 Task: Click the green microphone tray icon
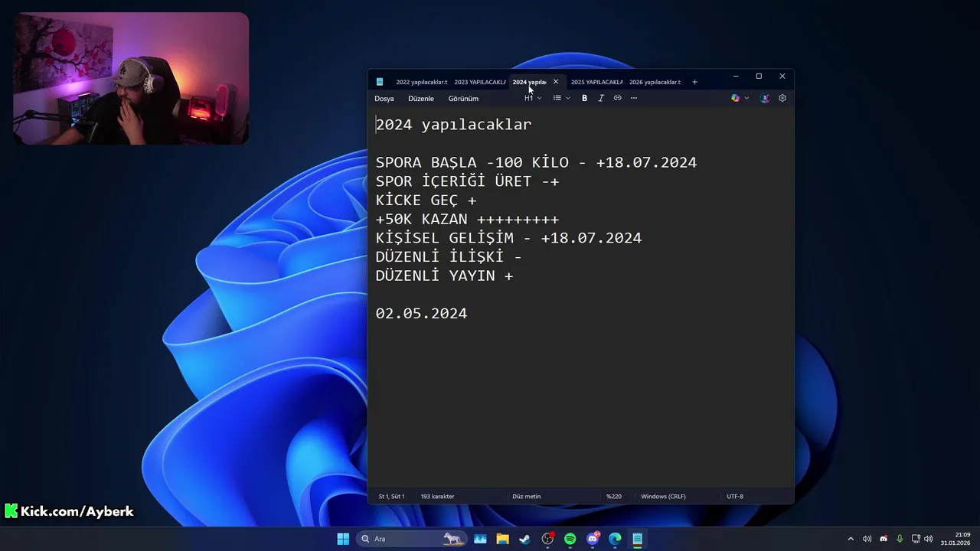tap(900, 539)
